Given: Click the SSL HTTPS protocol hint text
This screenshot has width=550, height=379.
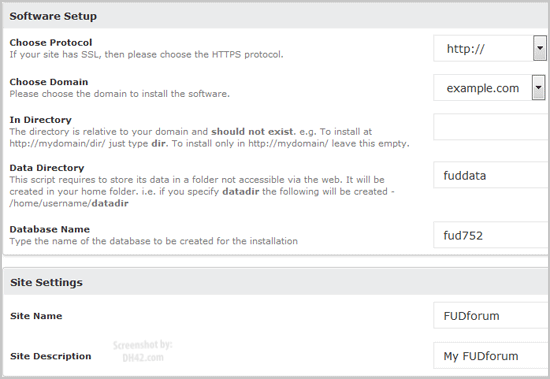Looking at the screenshot, I should [146, 54].
